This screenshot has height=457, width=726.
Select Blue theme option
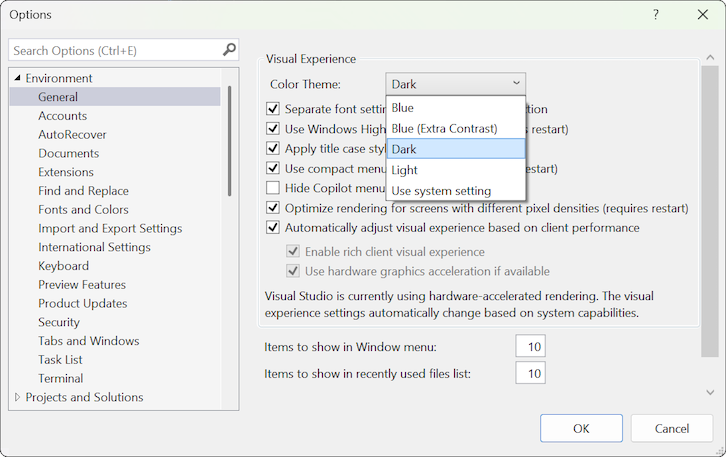pyautogui.click(x=456, y=107)
